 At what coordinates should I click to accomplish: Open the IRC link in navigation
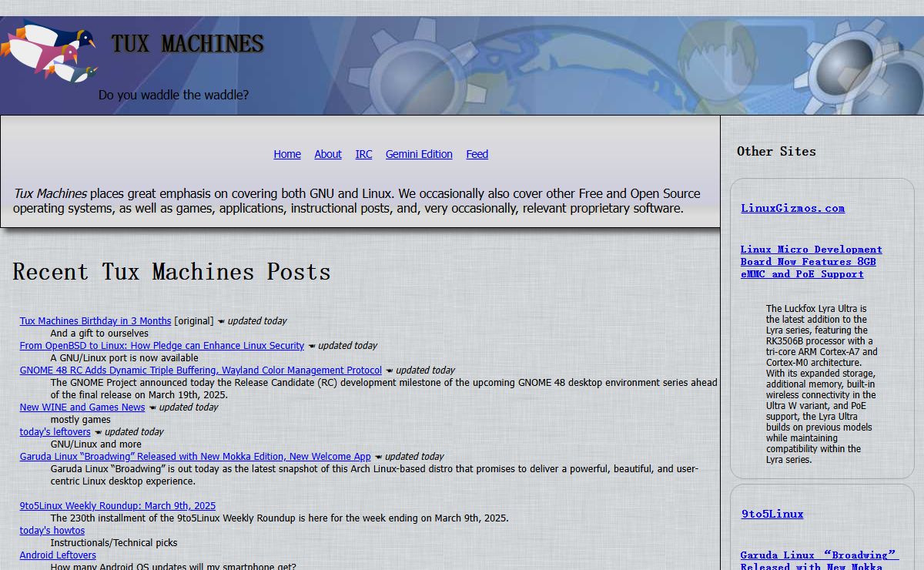tap(363, 154)
